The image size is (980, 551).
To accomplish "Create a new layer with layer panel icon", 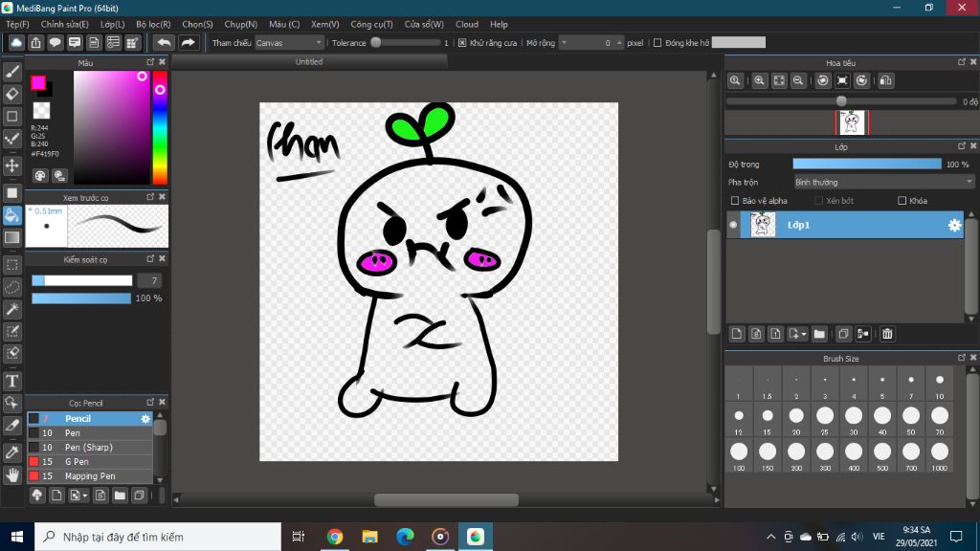I will click(737, 334).
